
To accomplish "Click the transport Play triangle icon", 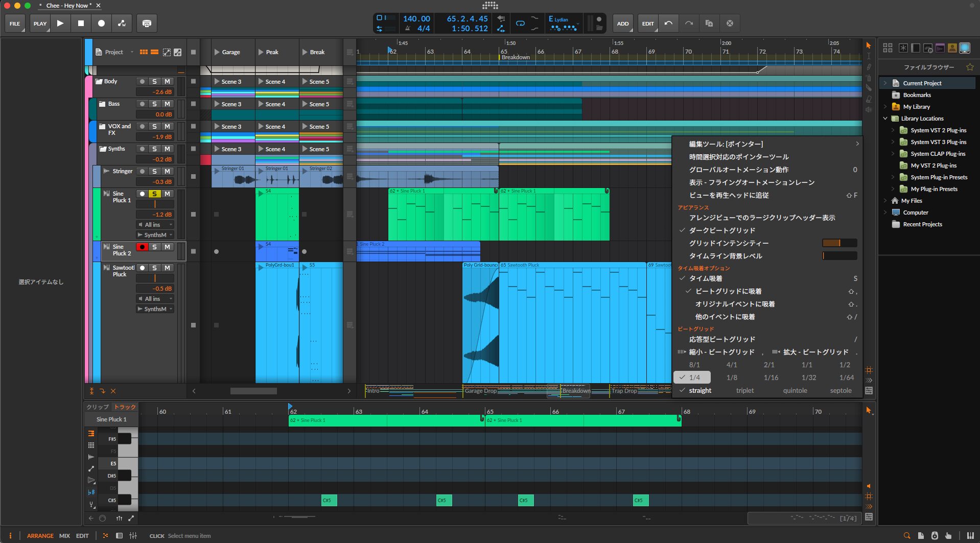I will (x=60, y=23).
